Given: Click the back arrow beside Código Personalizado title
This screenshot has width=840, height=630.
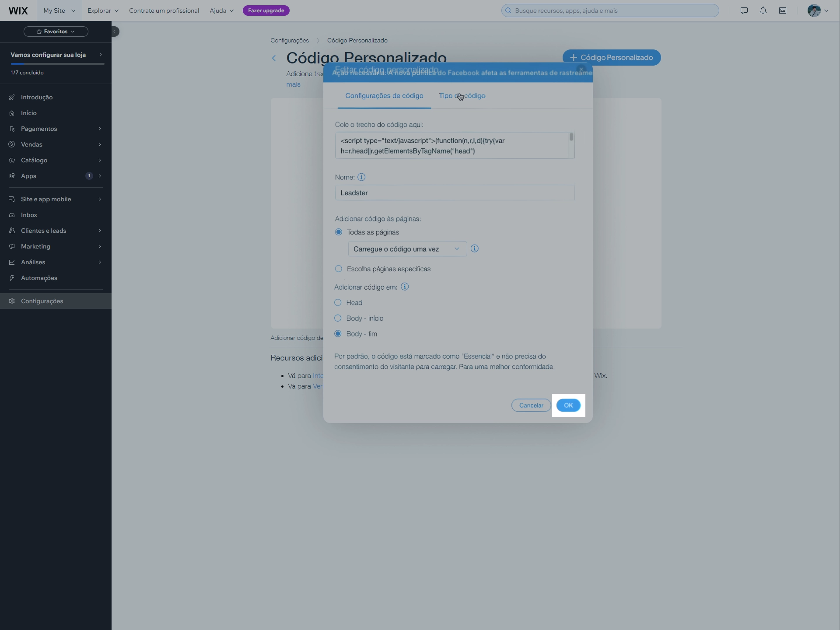Looking at the screenshot, I should click(274, 58).
